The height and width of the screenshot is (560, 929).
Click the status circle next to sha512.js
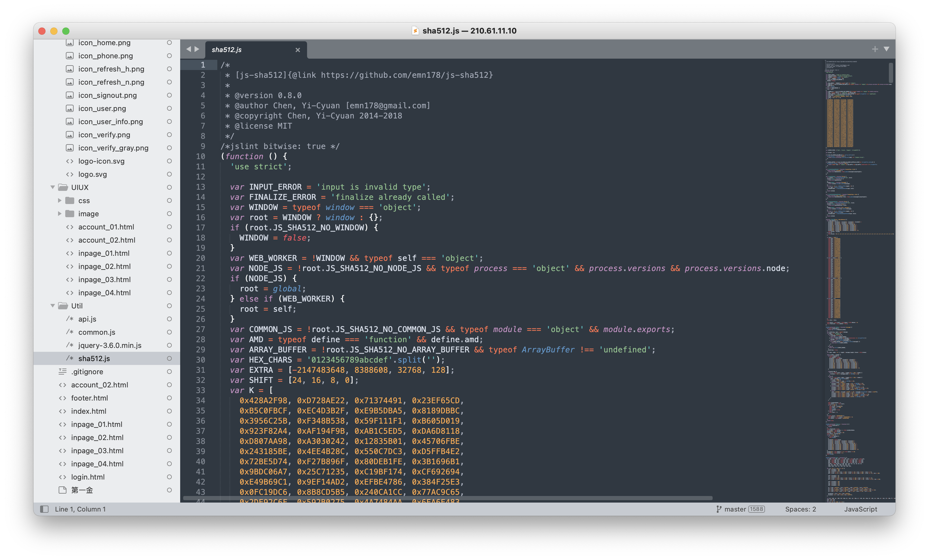[x=169, y=358]
